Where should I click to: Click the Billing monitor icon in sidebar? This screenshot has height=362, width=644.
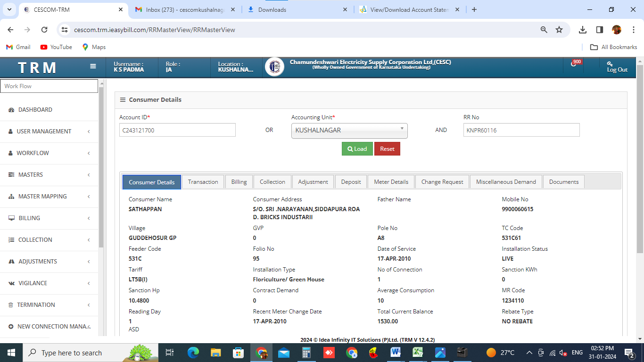(x=11, y=218)
